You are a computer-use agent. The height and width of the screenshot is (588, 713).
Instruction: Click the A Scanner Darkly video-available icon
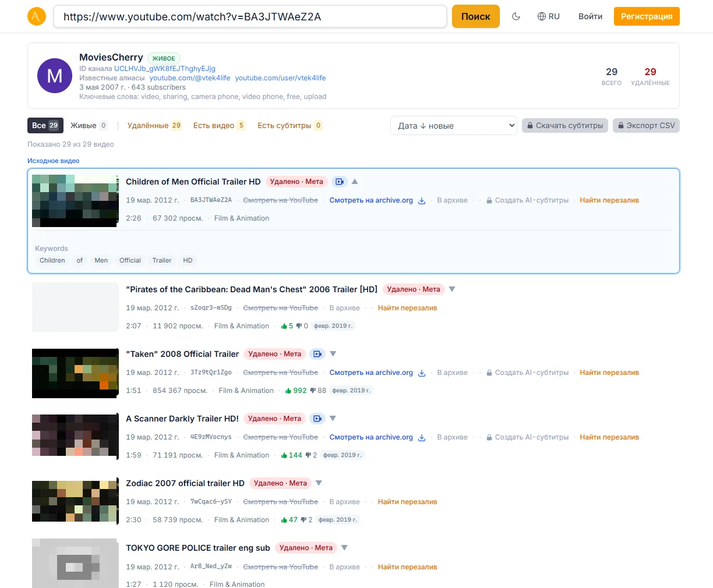click(x=317, y=419)
